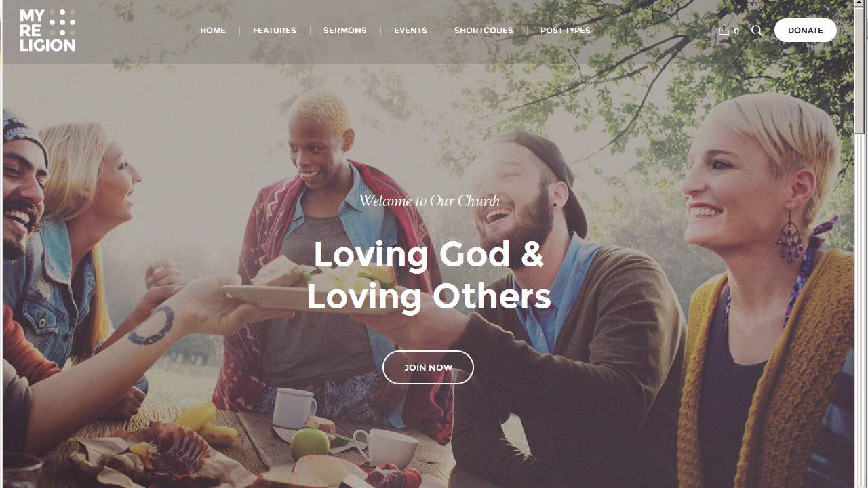Viewport: 868px width, 488px height.
Task: Open the Shortcodes menu item
Action: [x=484, y=30]
